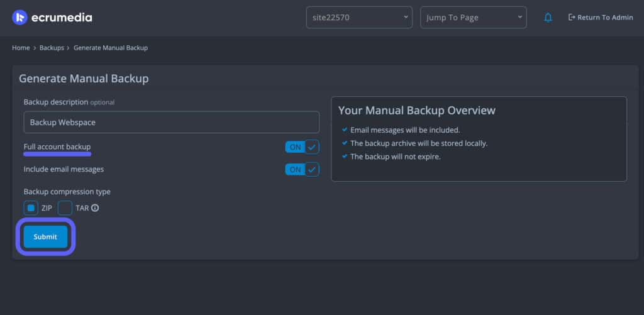
Task: Click the checkmark beside email messages overview line
Action: click(344, 130)
